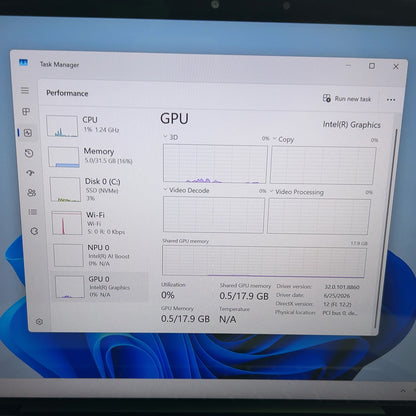Open the Startup apps sidebar icon
Image resolution: width=416 pixels, height=416 pixels.
30,173
